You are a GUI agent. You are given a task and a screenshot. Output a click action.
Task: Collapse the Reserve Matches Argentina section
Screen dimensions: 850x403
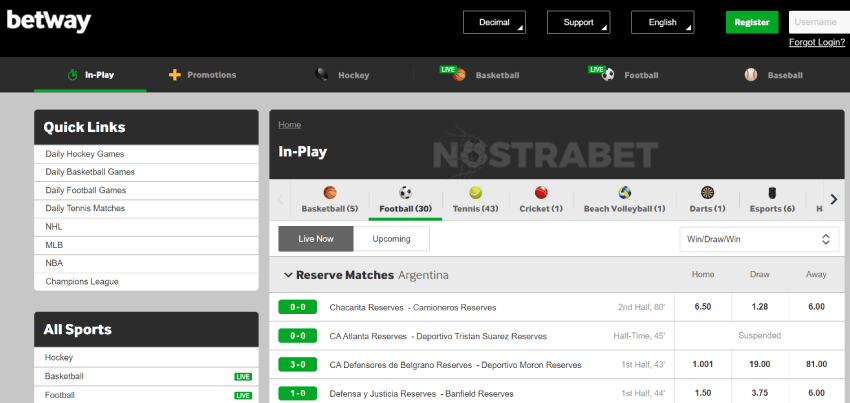pos(288,275)
